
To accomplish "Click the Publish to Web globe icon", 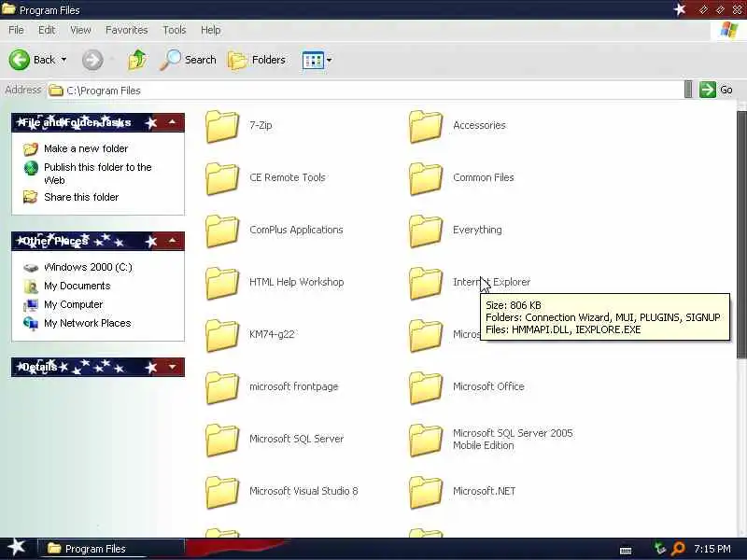I will click(31, 168).
